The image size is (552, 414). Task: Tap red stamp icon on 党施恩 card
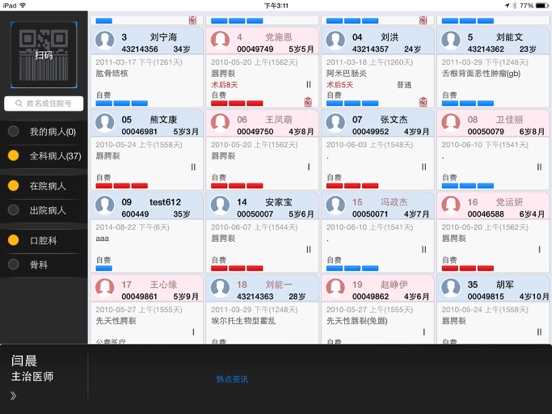click(308, 102)
